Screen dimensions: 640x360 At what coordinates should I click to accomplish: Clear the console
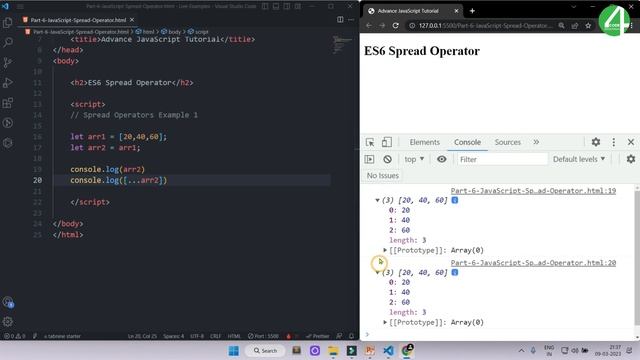387,159
